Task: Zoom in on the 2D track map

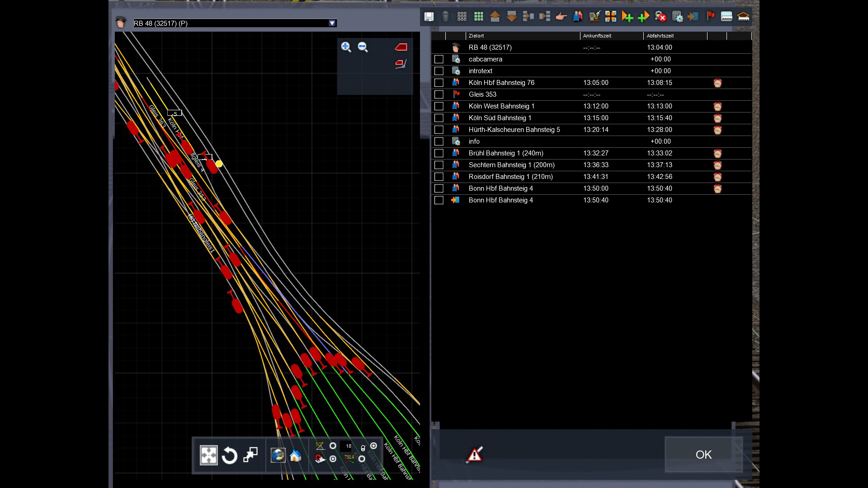Action: click(346, 47)
